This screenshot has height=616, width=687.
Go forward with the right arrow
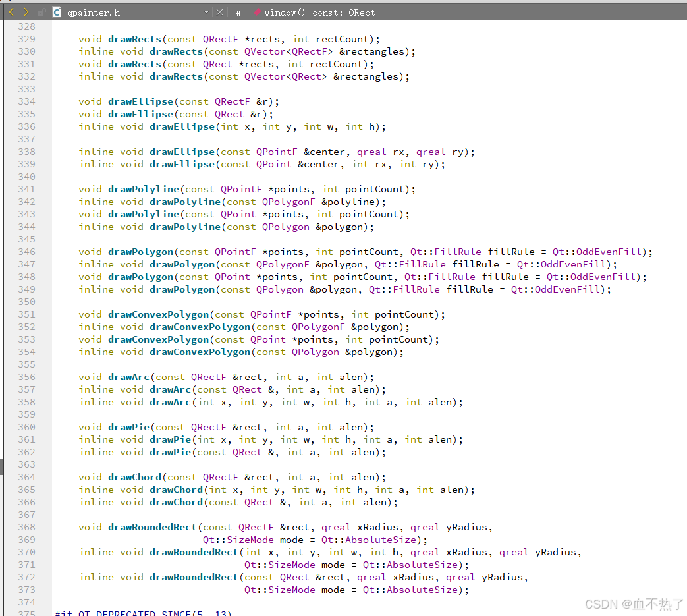point(26,13)
